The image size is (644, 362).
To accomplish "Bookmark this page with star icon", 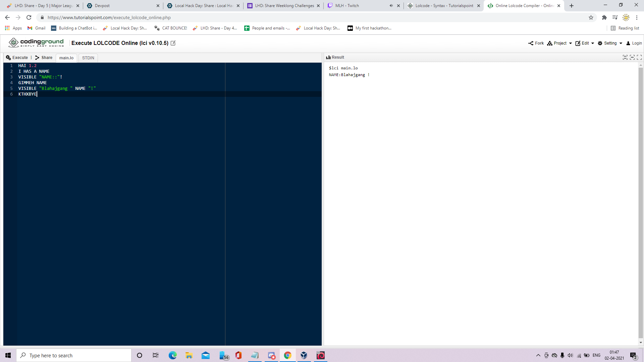I will [591, 17].
